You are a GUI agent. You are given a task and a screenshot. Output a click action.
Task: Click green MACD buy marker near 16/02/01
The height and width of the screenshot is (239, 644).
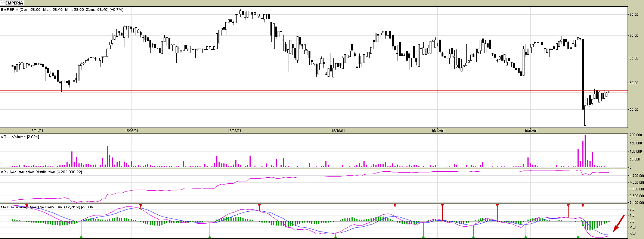pyautogui.click(x=526, y=236)
